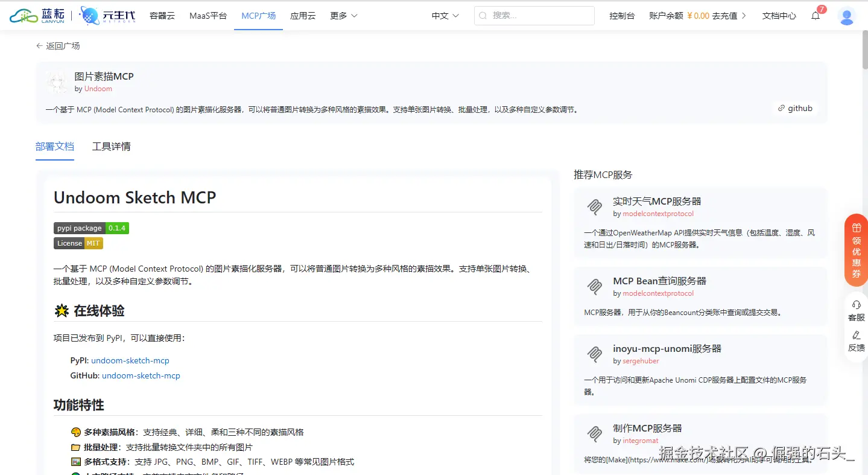
Task: Click the 返回广场 back link
Action: 57,45
